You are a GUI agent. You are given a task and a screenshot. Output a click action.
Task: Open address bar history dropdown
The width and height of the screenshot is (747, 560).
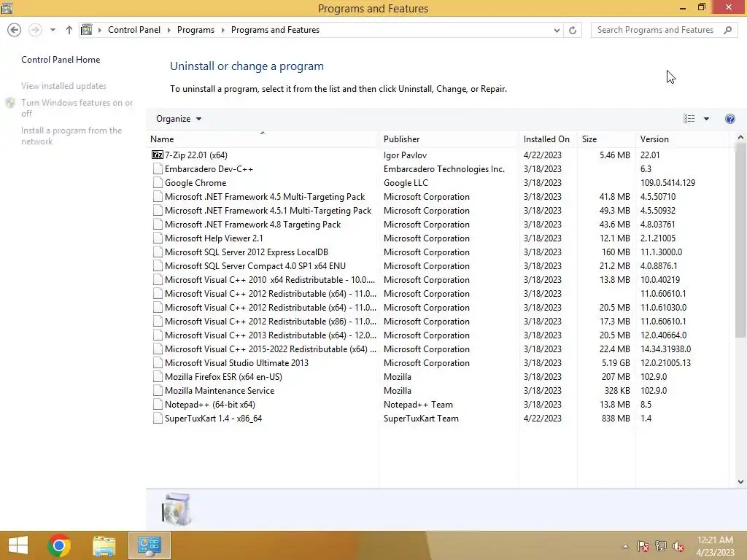pyautogui.click(x=557, y=31)
